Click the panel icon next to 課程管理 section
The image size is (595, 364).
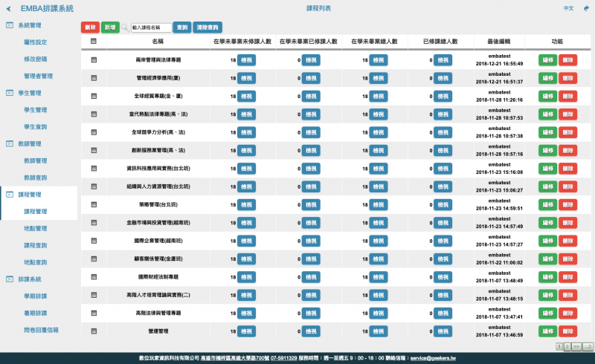click(10, 195)
